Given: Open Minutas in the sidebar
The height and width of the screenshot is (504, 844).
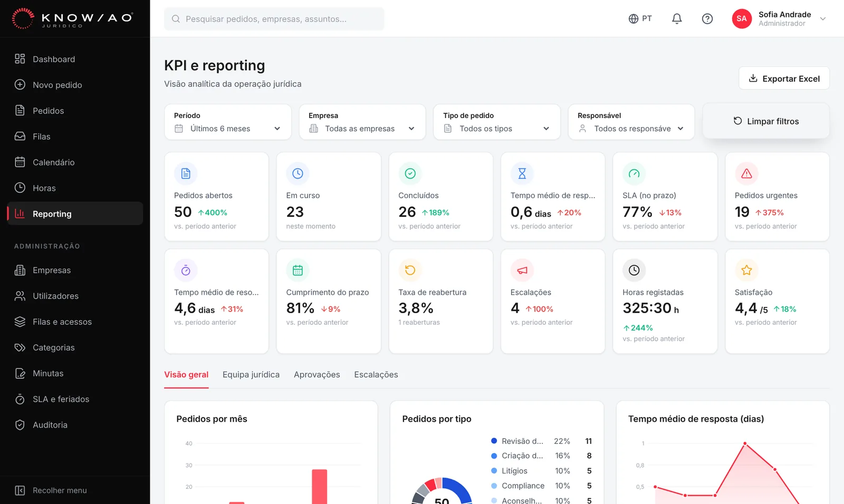Looking at the screenshot, I should 75,374.
